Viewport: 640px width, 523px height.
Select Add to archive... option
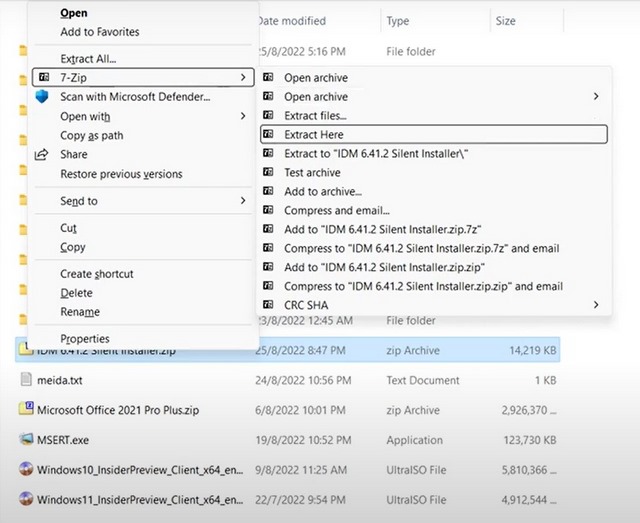pyautogui.click(x=322, y=191)
